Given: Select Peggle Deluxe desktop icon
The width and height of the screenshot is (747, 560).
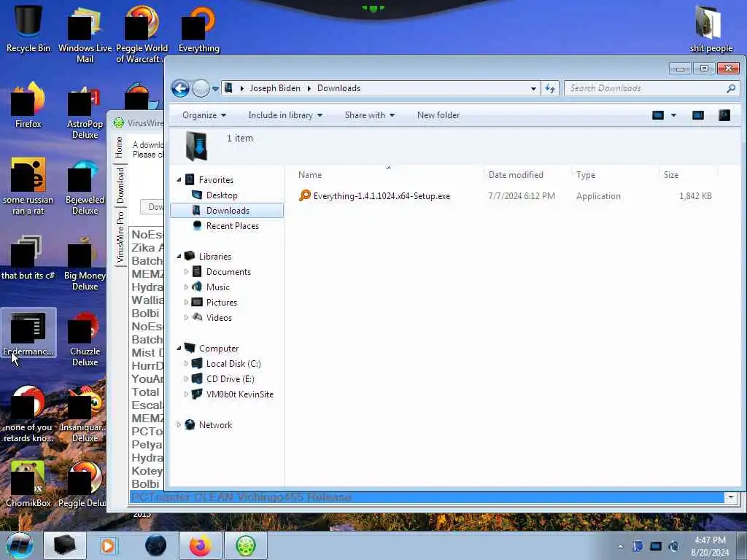Looking at the screenshot, I should pos(82,484).
